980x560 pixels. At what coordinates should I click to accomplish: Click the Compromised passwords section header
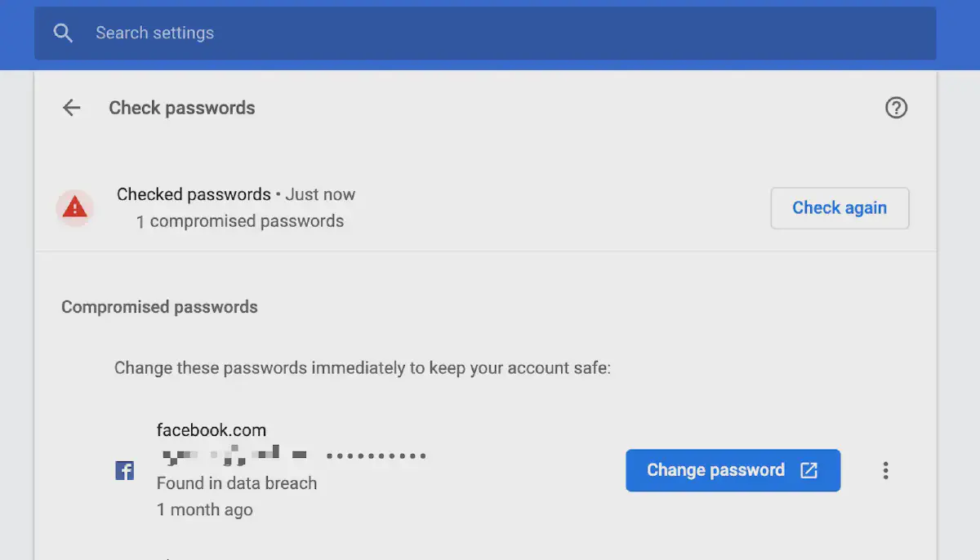pos(159,306)
